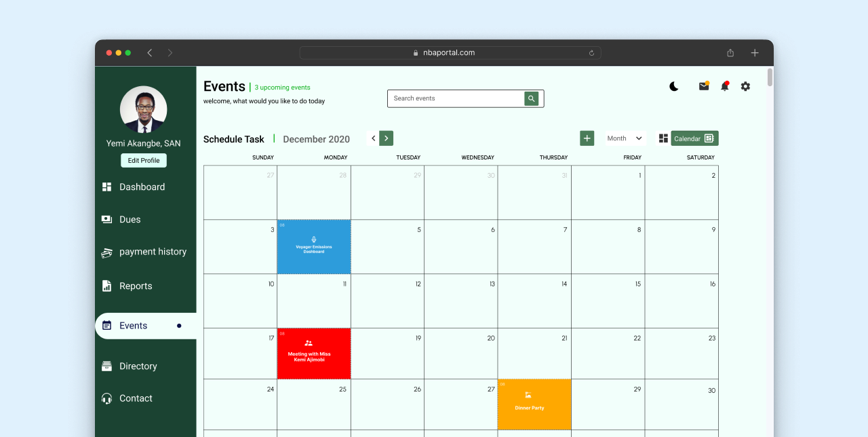868x437 pixels.
Task: Open the mail inbox icon
Action: tap(704, 86)
